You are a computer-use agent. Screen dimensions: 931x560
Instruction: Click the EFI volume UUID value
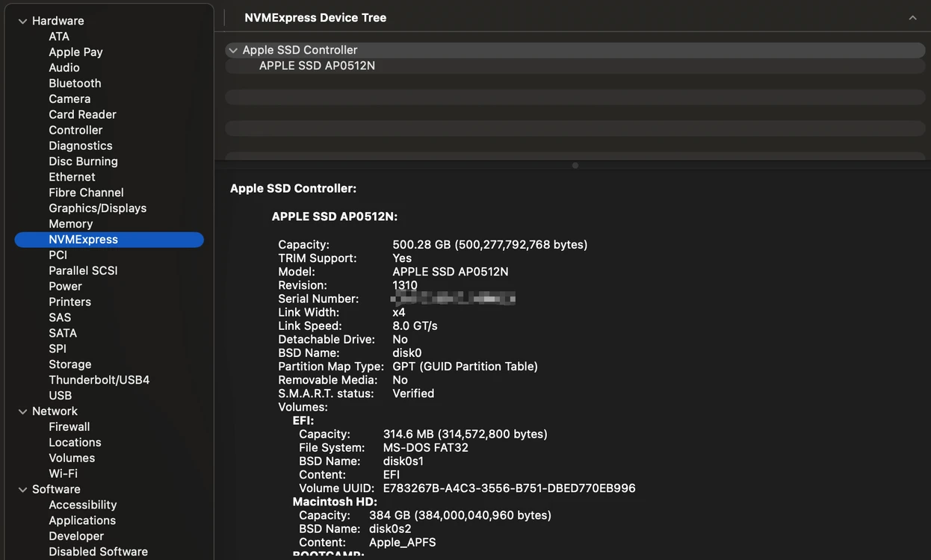(x=510, y=488)
